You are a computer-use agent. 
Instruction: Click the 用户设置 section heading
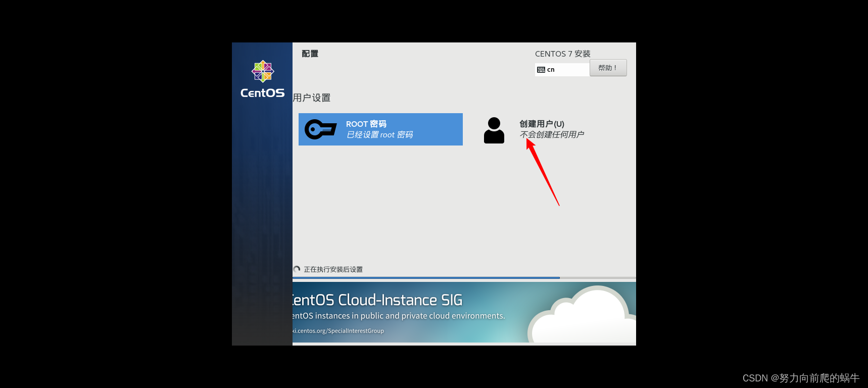[312, 98]
